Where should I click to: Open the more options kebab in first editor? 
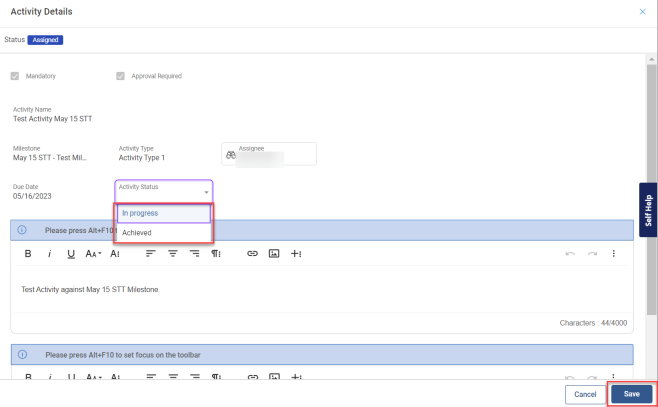tap(614, 254)
